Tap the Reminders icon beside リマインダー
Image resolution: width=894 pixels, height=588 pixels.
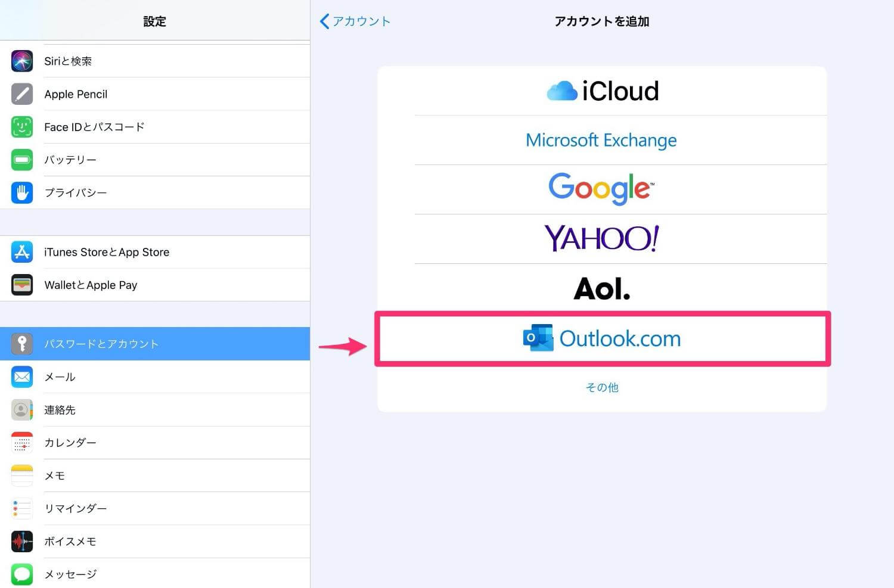[22, 508]
